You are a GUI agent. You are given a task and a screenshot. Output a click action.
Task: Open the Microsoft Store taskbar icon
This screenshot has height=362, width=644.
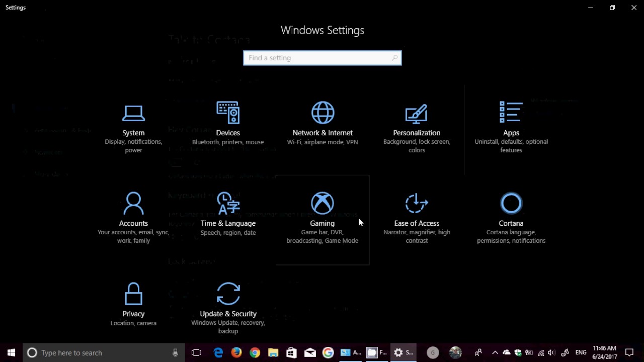pos(291,352)
